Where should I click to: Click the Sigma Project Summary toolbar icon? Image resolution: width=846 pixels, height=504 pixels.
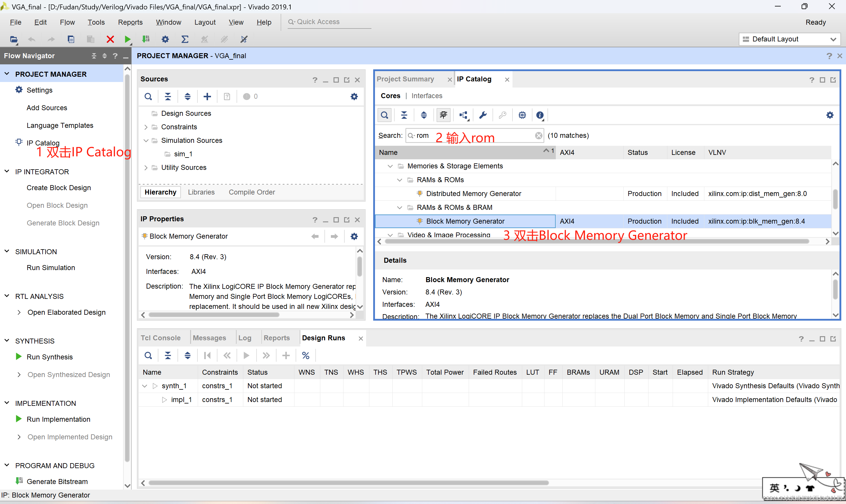(185, 39)
